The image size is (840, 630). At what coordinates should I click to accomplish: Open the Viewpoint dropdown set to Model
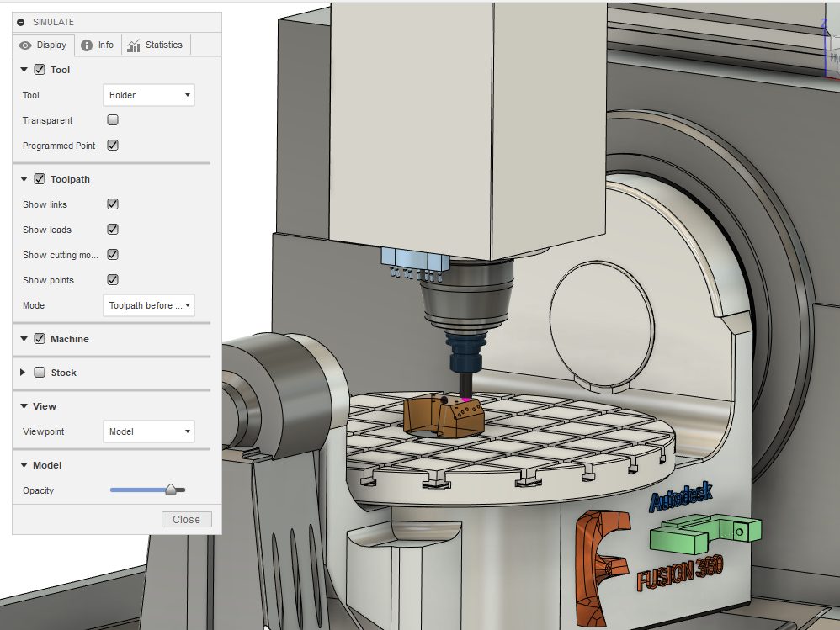(x=148, y=431)
